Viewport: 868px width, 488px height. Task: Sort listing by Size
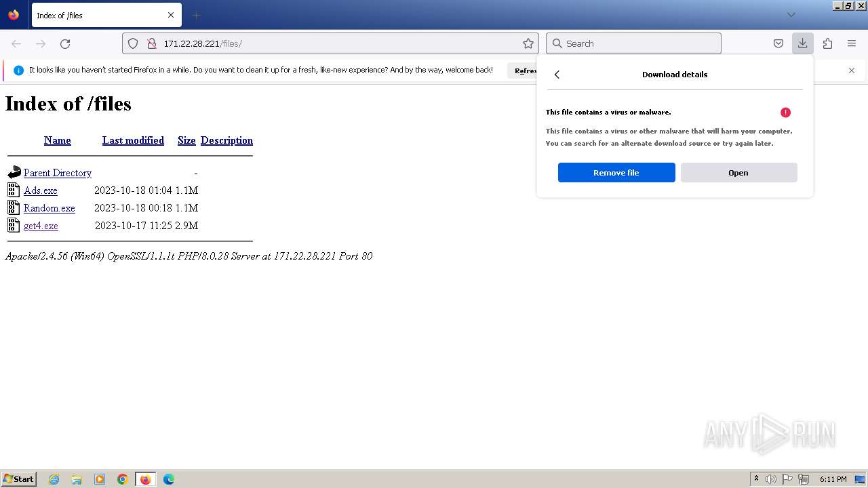click(186, 140)
